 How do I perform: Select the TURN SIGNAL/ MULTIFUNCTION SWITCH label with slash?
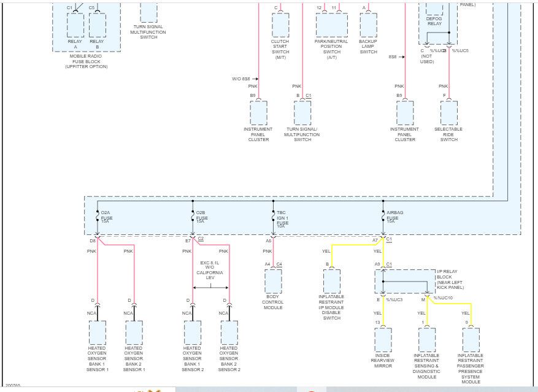pyautogui.click(x=302, y=134)
